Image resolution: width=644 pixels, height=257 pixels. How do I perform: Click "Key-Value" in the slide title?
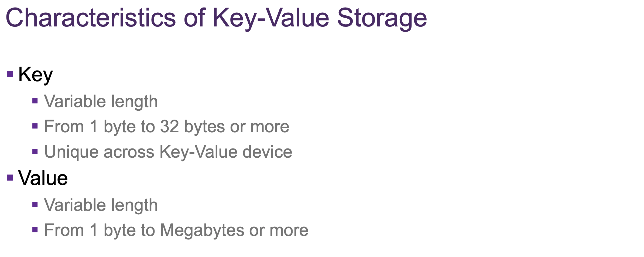point(271,18)
